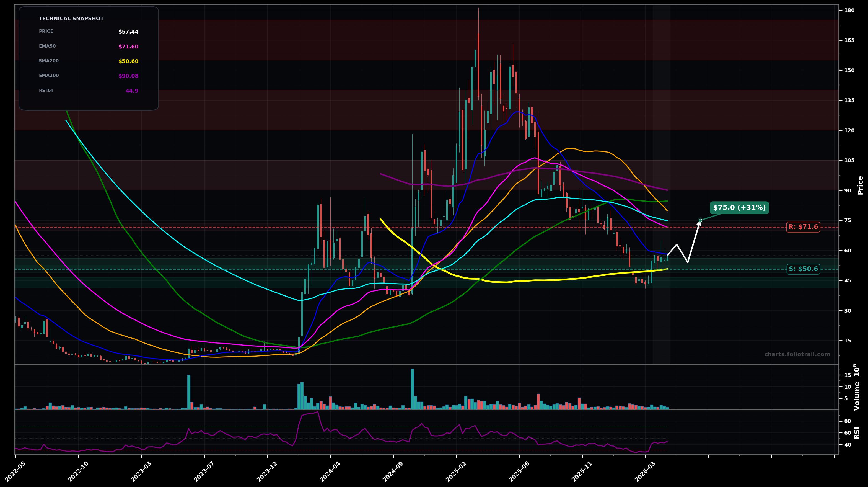Select the EMA50 value $71.60

(128, 47)
